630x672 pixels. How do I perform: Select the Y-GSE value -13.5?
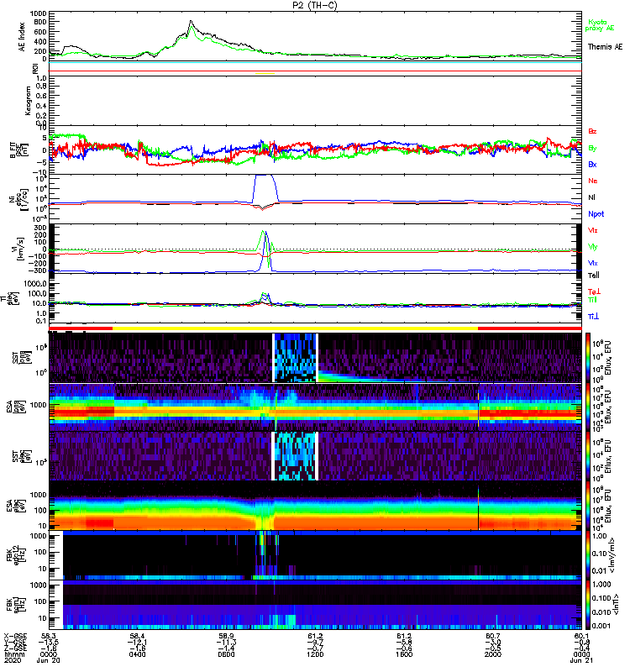[48, 642]
